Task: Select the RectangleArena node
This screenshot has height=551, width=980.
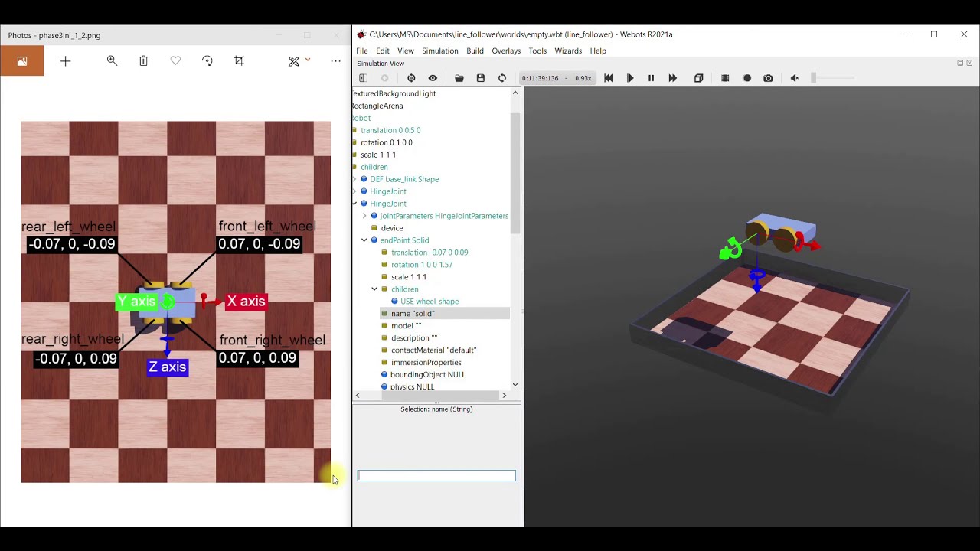Action: point(378,106)
